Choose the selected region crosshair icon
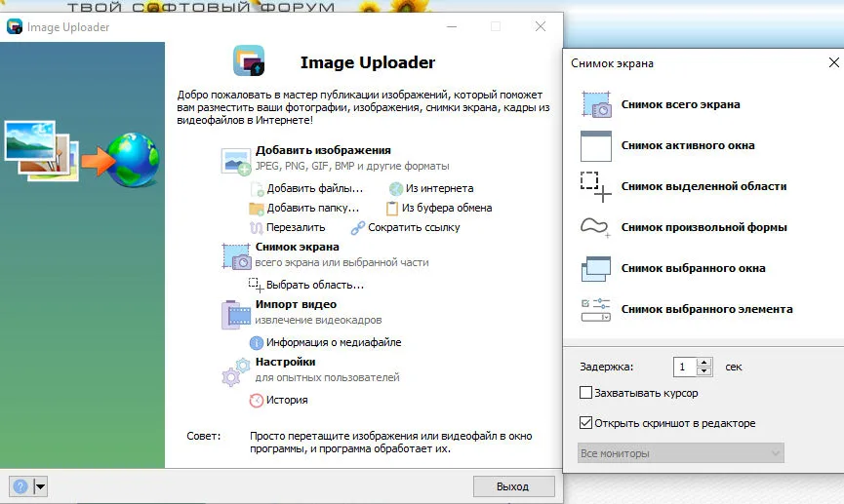This screenshot has width=844, height=504. click(x=596, y=186)
